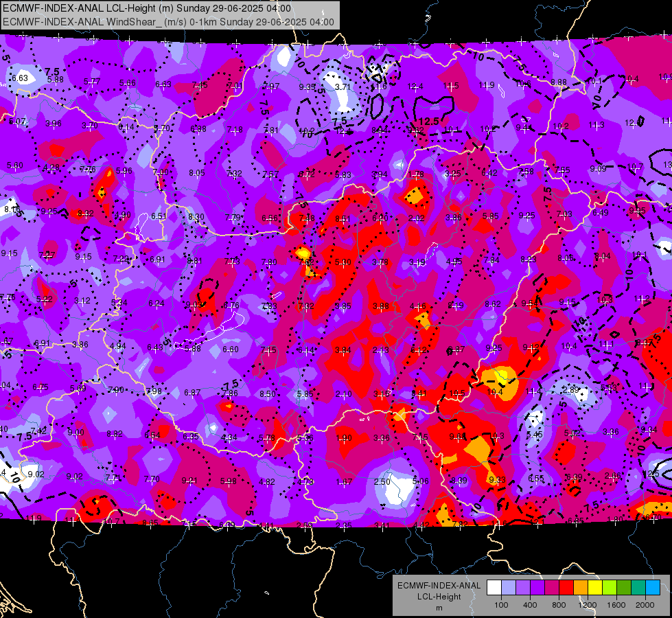Click the grid value 6.60
This screenshot has width=672, height=618.
(x=231, y=350)
